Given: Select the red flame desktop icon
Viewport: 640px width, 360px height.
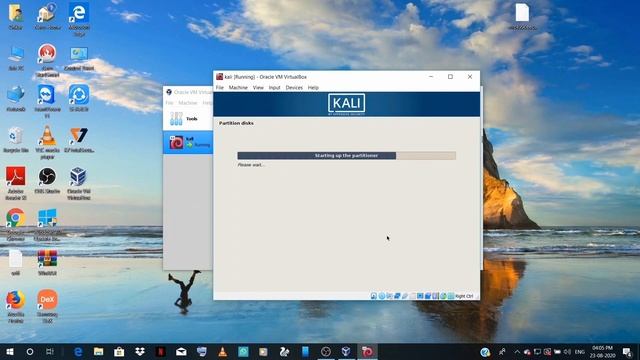Looking at the screenshot, I should (47, 60).
